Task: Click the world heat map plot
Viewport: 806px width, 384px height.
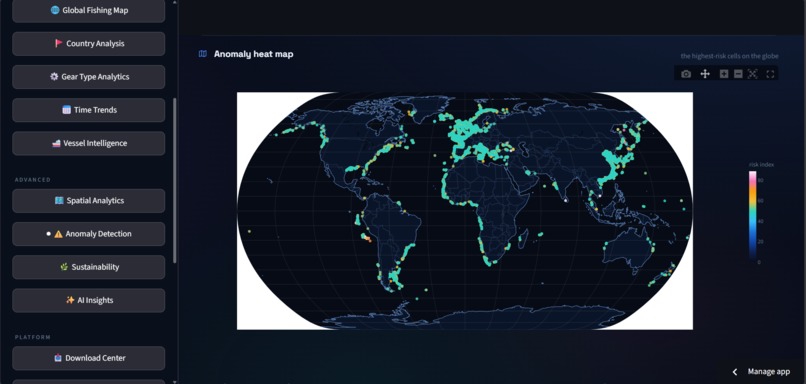Action: click(x=465, y=211)
